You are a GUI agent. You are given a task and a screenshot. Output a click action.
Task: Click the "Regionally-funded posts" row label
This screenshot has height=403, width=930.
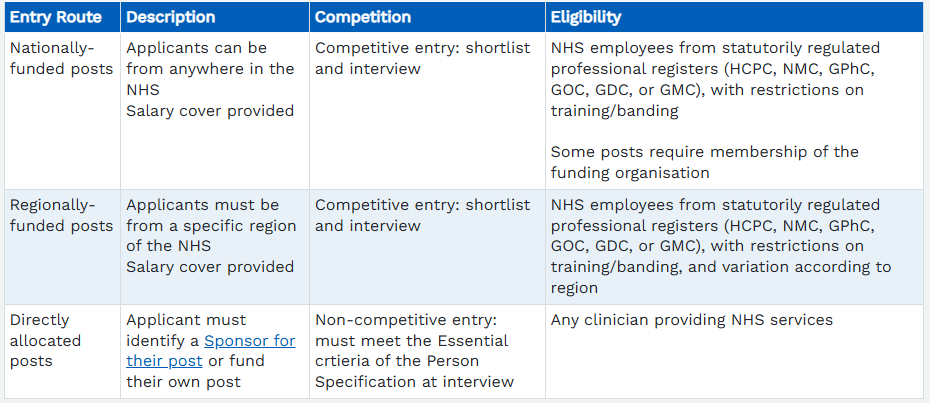pos(61,215)
